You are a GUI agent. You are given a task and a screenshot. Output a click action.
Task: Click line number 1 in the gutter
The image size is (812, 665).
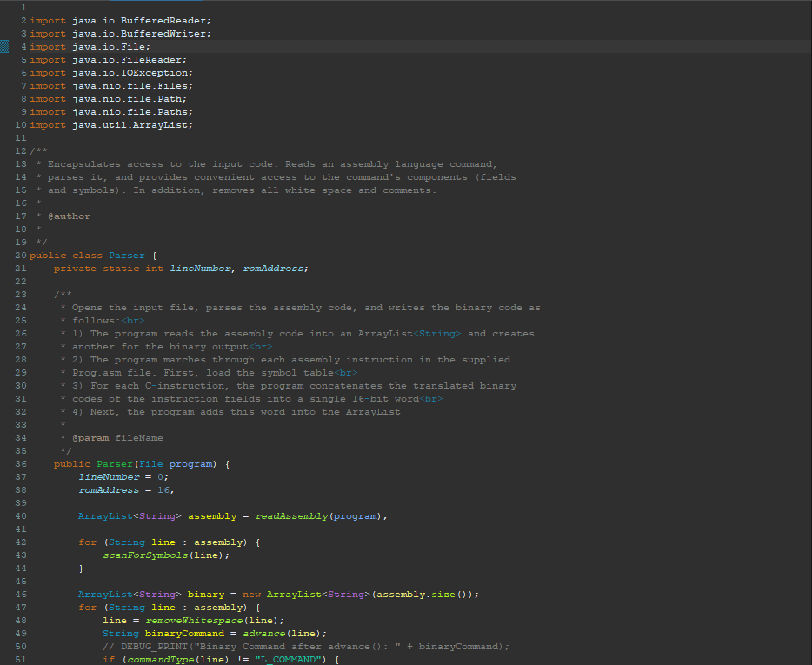pyautogui.click(x=23, y=8)
